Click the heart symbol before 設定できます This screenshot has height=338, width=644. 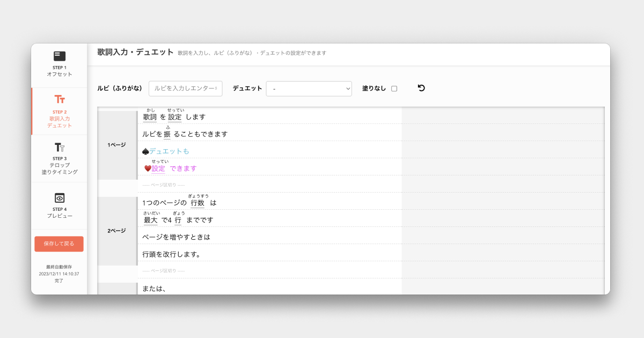(x=148, y=168)
